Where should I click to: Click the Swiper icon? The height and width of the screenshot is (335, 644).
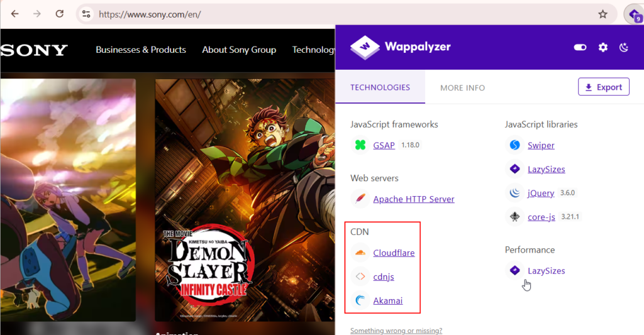click(x=514, y=145)
